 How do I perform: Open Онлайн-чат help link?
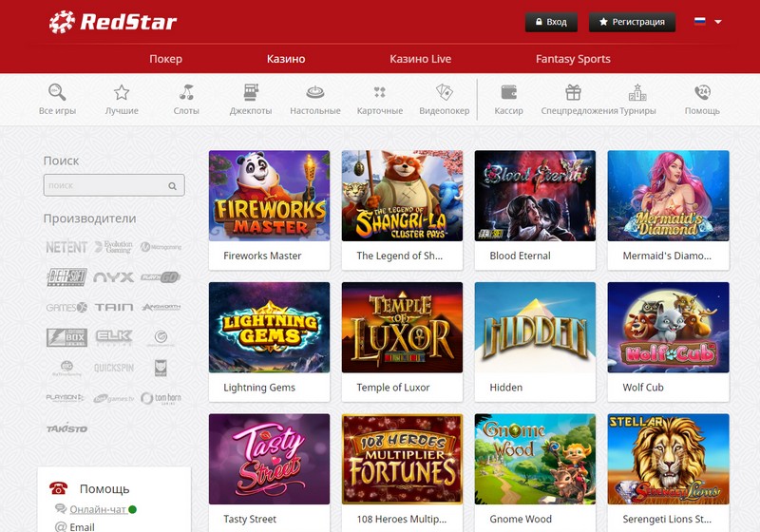(x=98, y=509)
